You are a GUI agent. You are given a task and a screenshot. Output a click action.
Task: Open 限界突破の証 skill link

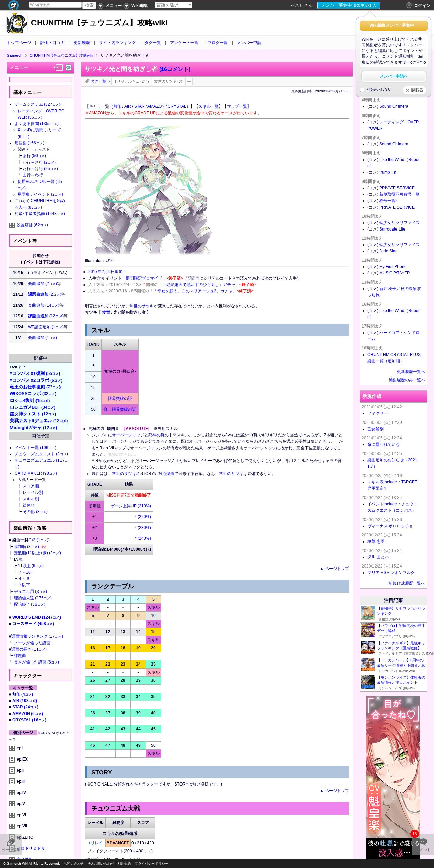[120, 399]
